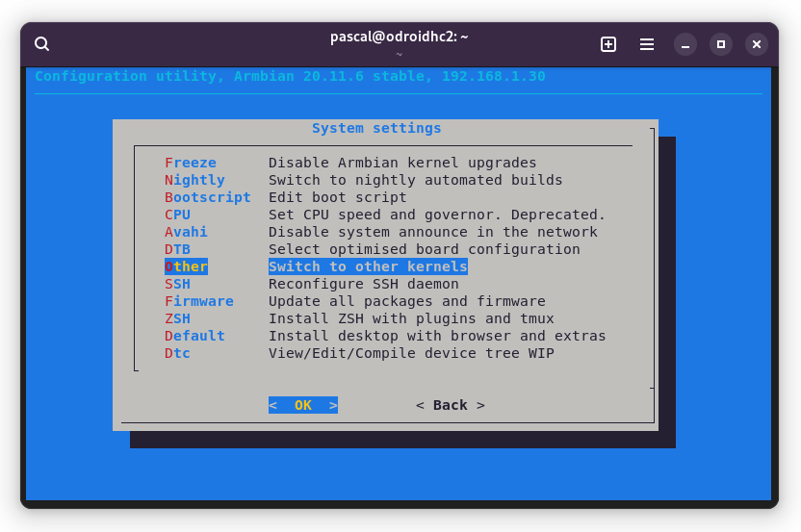
Task: Click 'View/Edit/Compile device tree WIP' text
Action: (x=411, y=354)
